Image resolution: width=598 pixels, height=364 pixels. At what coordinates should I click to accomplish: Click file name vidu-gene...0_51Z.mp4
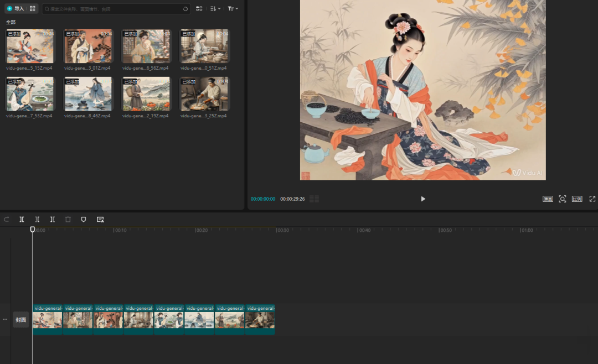(204, 68)
